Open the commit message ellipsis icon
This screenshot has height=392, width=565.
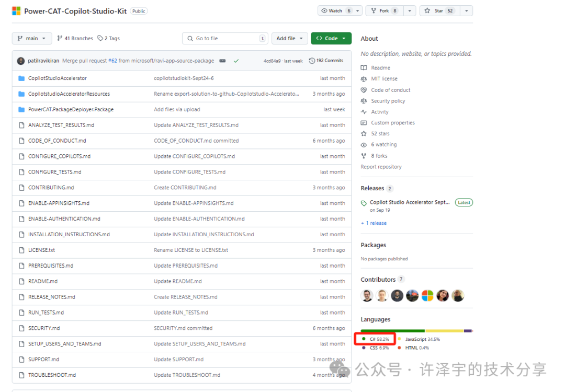click(222, 61)
